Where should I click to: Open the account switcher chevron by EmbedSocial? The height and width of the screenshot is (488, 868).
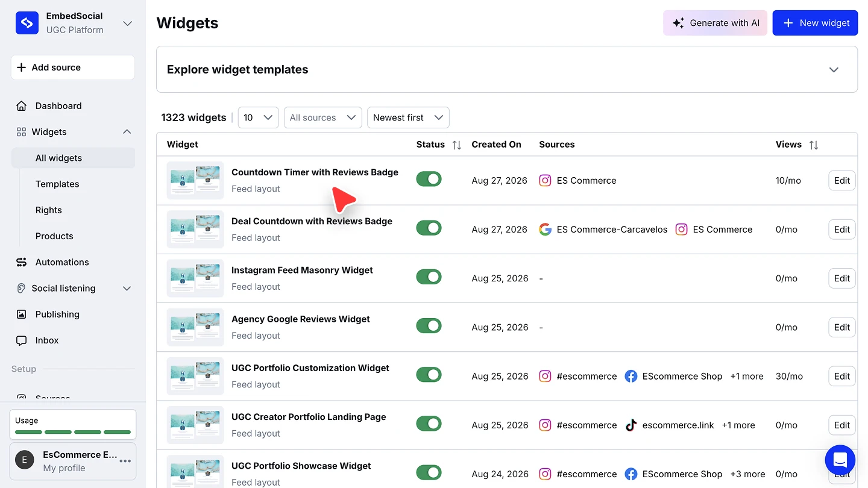point(127,23)
